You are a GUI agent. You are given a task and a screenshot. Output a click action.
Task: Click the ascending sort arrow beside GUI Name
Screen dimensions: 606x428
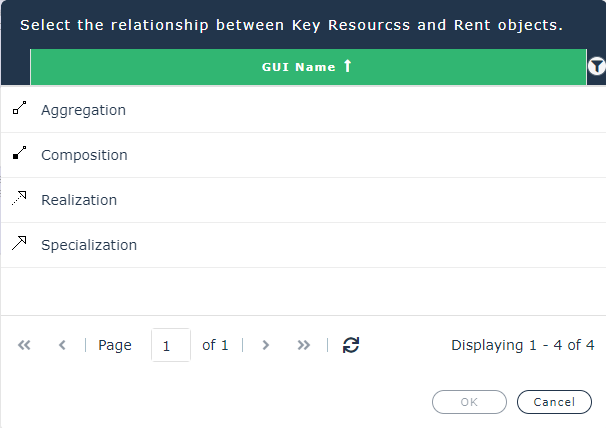[347, 67]
